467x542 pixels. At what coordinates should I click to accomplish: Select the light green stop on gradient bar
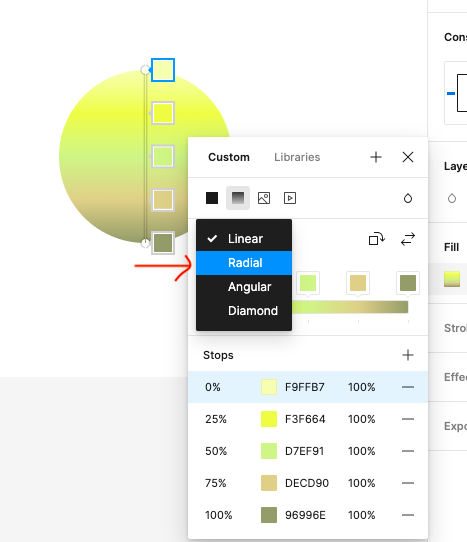[308, 283]
